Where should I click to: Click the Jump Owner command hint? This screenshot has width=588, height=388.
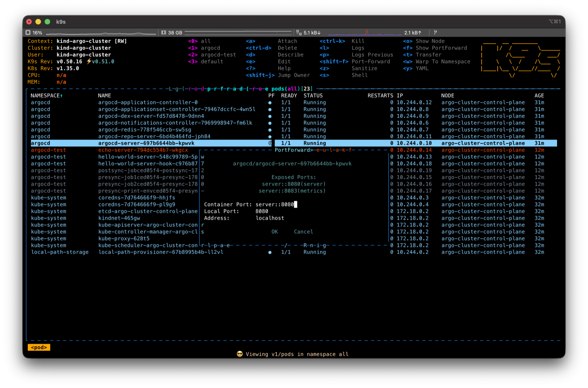294,75
